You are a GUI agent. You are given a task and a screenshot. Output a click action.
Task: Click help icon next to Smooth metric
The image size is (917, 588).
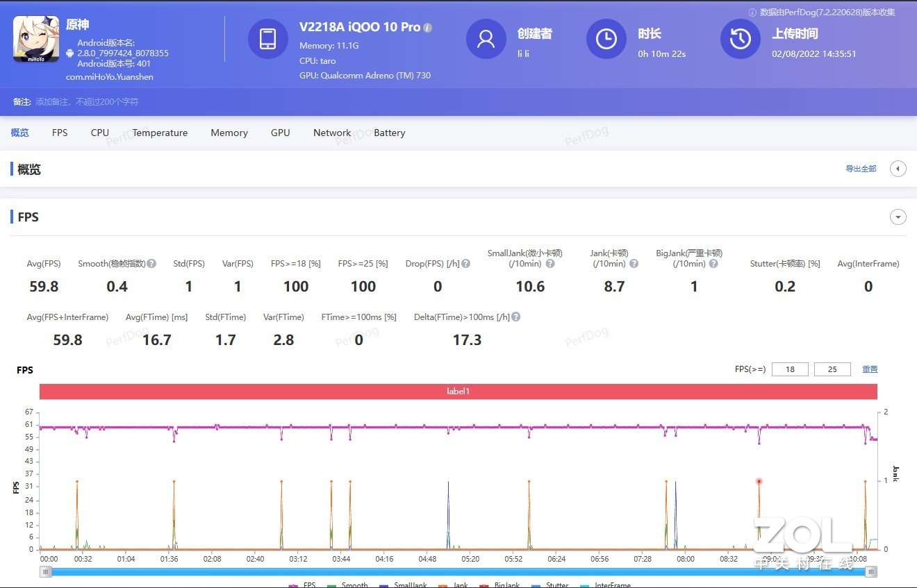tap(151, 264)
